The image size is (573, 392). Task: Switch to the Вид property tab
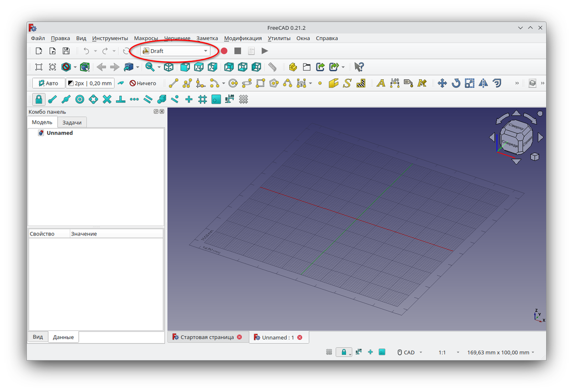tap(38, 337)
